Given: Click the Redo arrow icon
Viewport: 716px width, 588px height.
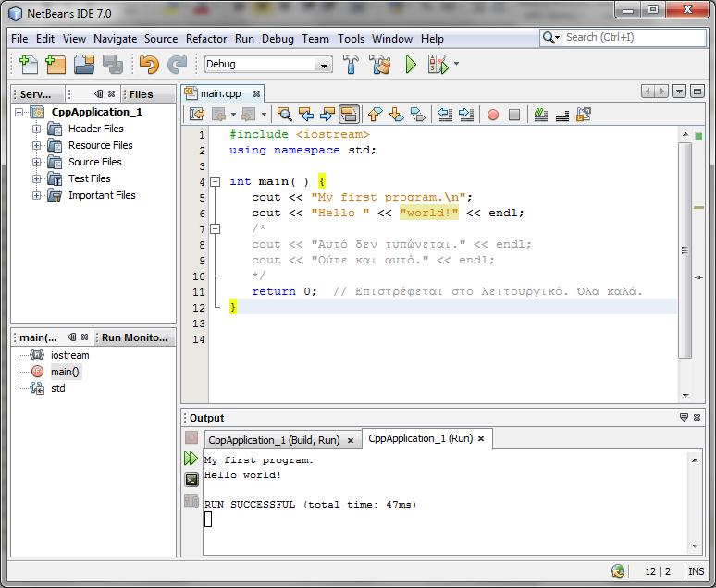Looking at the screenshot, I should point(178,65).
